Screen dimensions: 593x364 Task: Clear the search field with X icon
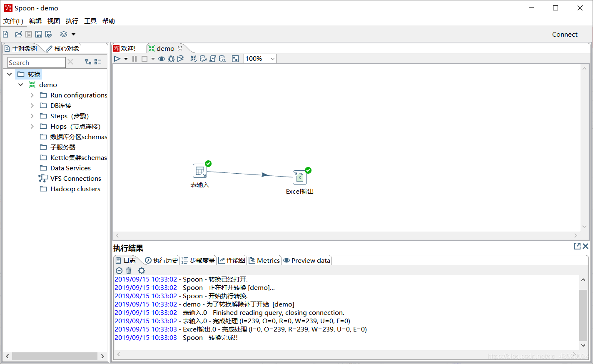click(x=70, y=62)
